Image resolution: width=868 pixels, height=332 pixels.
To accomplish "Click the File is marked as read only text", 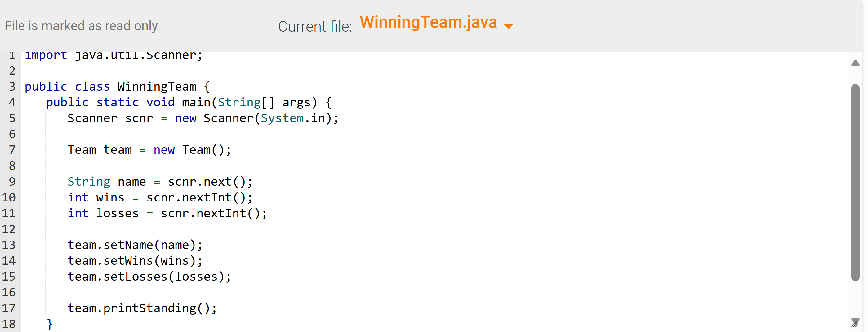I will (81, 26).
